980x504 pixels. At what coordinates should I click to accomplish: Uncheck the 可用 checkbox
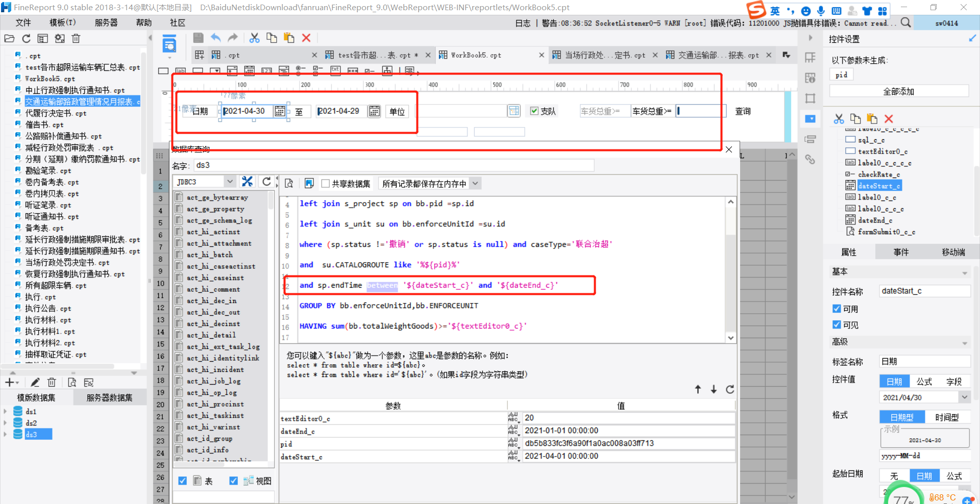837,309
